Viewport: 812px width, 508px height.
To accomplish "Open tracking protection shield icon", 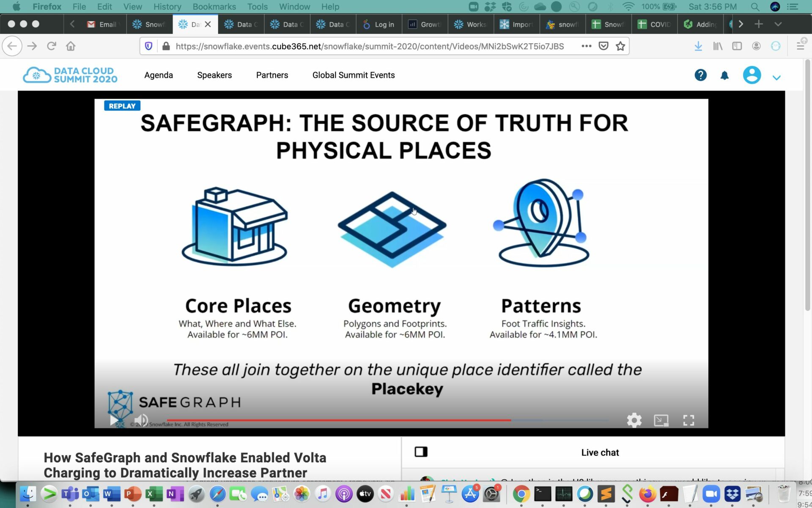I will 148,46.
